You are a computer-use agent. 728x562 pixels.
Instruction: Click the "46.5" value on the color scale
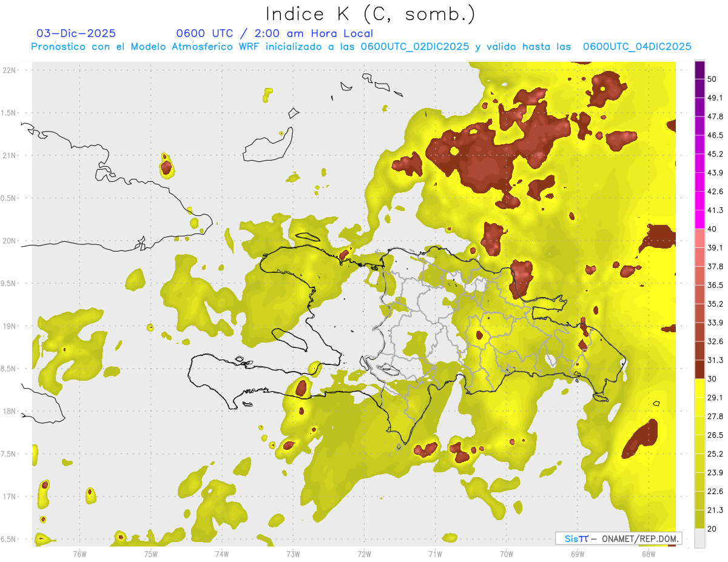click(x=715, y=135)
